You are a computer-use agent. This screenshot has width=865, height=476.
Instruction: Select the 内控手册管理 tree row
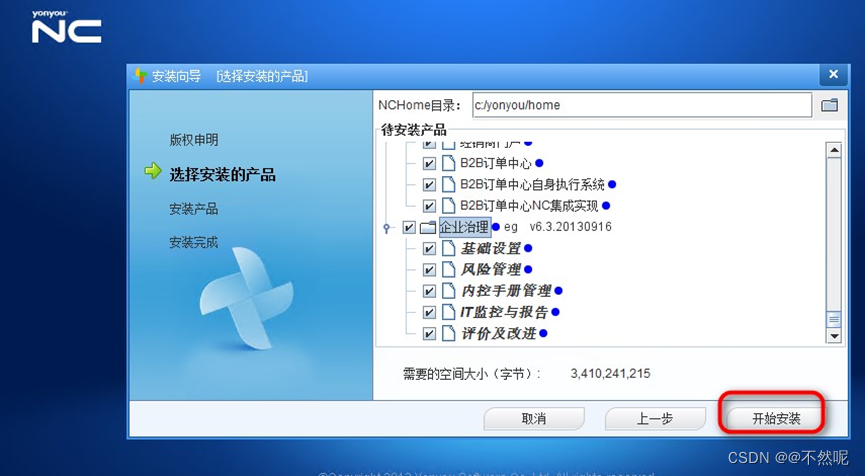pyautogui.click(x=506, y=291)
